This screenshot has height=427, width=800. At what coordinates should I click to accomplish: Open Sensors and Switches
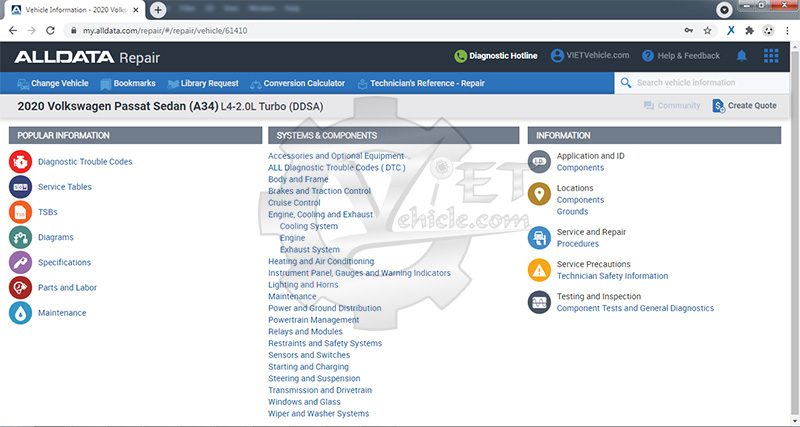(x=309, y=355)
